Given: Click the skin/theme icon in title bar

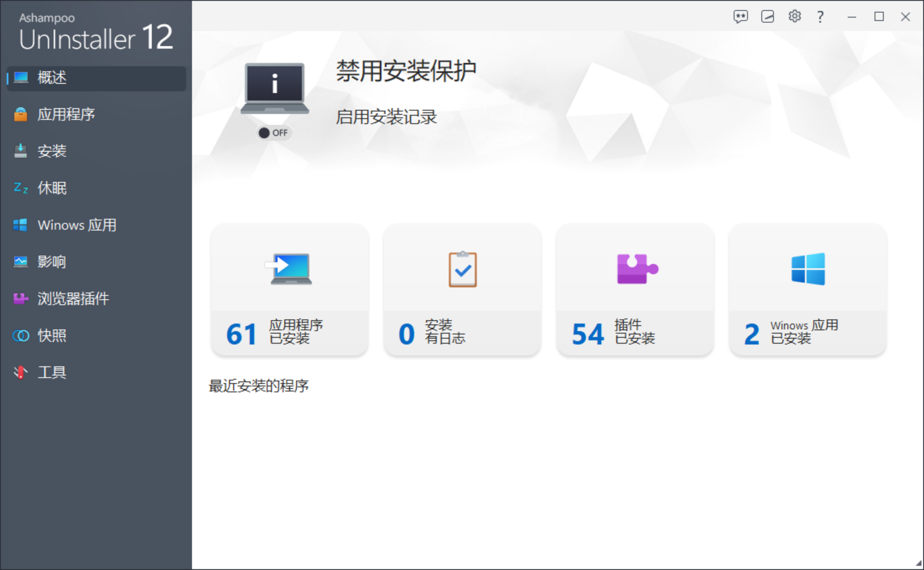Looking at the screenshot, I should (767, 17).
